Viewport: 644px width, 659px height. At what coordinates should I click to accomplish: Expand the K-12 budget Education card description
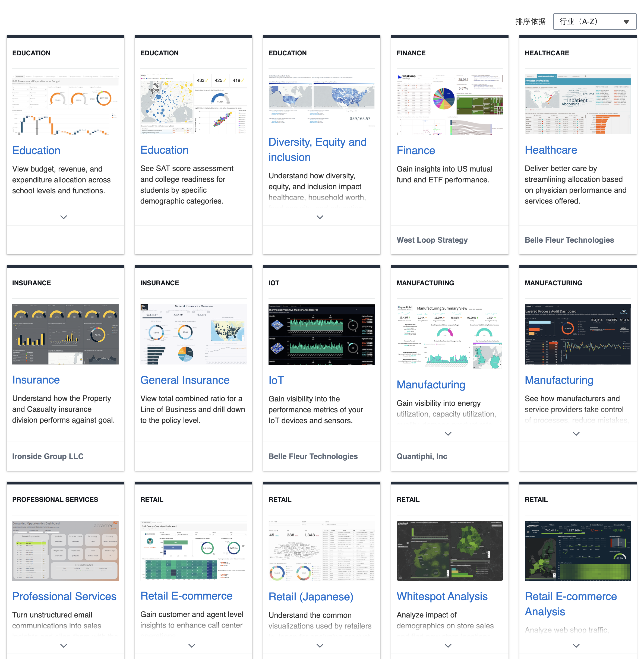click(x=64, y=217)
